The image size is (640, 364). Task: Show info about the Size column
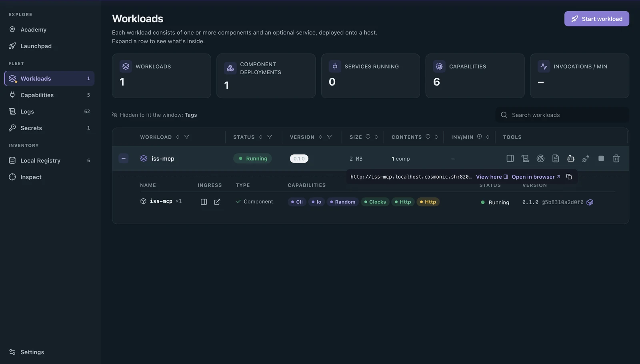pos(368,137)
